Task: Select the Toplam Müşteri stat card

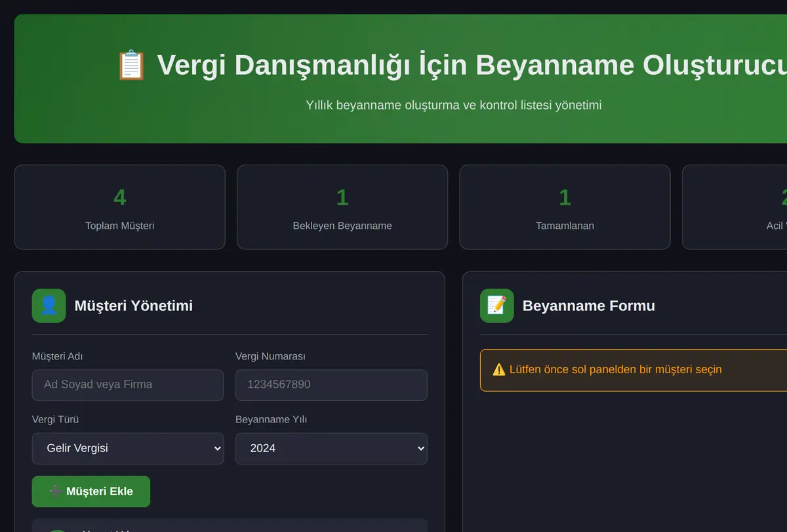Action: 120,207
